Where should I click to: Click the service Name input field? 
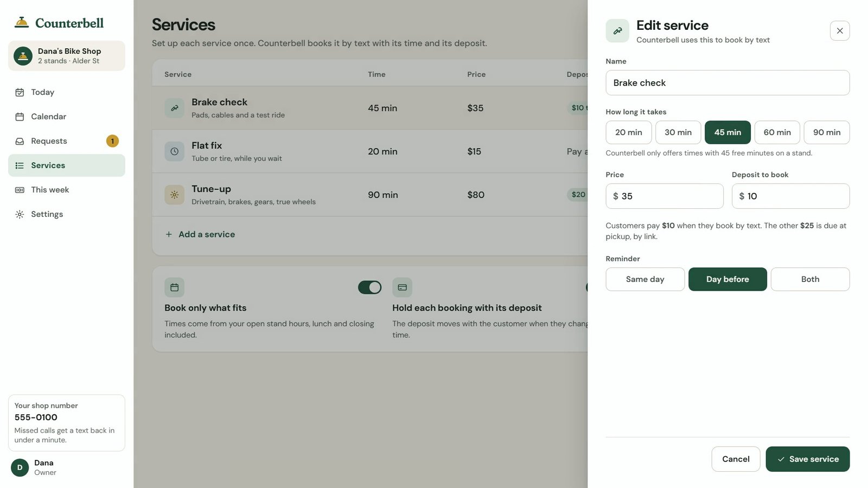click(x=727, y=83)
